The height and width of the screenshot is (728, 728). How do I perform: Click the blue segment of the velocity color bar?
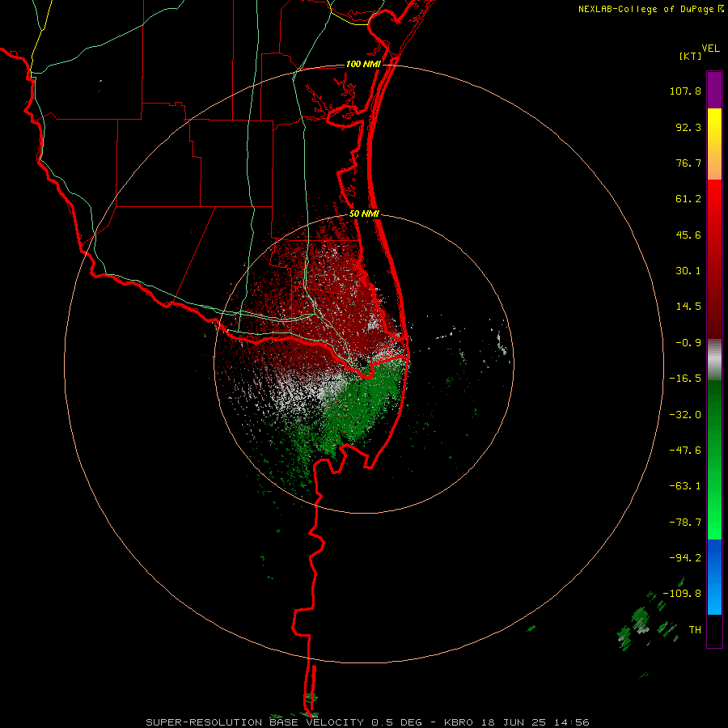714,577
